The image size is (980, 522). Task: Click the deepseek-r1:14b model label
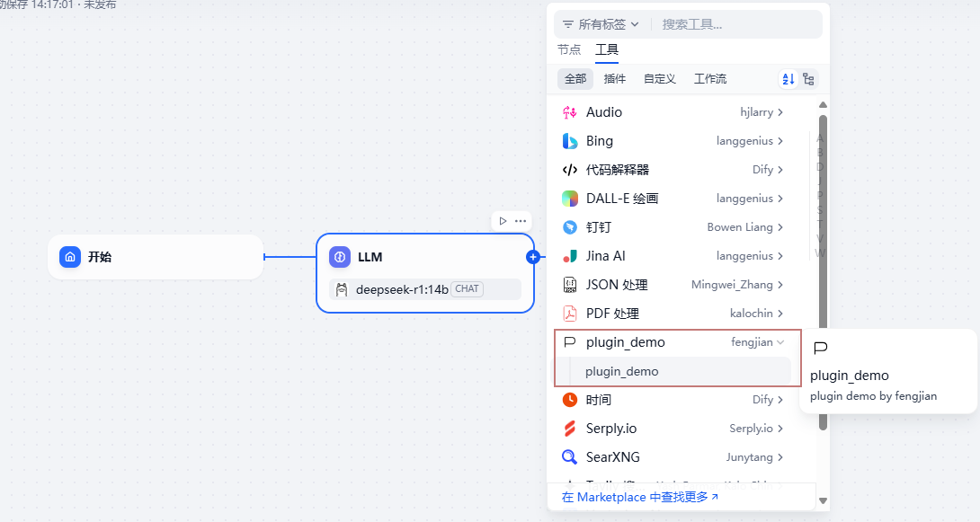tap(402, 289)
